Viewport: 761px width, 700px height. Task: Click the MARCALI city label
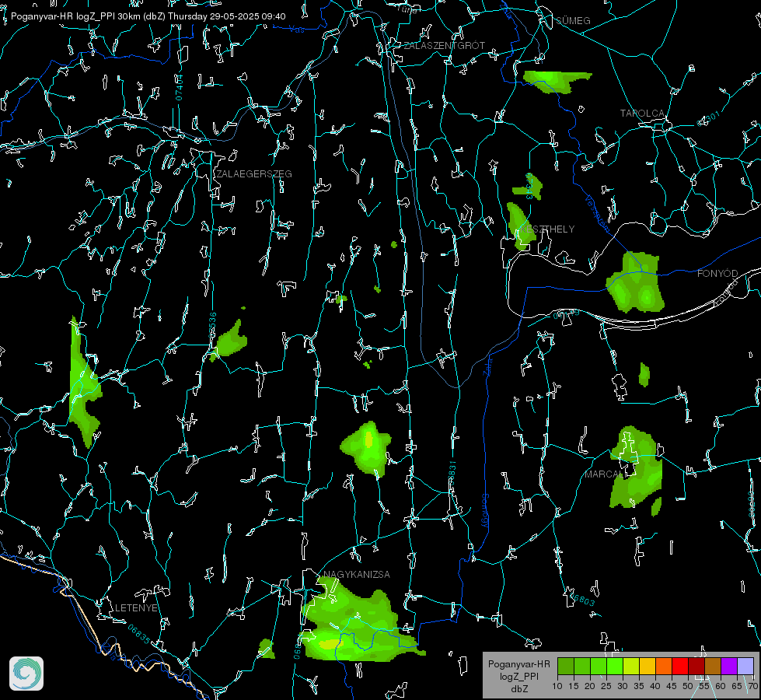click(x=605, y=474)
